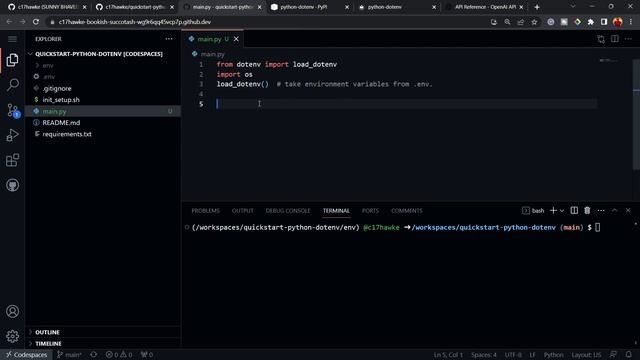
Task: Select the bash terminal instance
Action: [x=533, y=211]
